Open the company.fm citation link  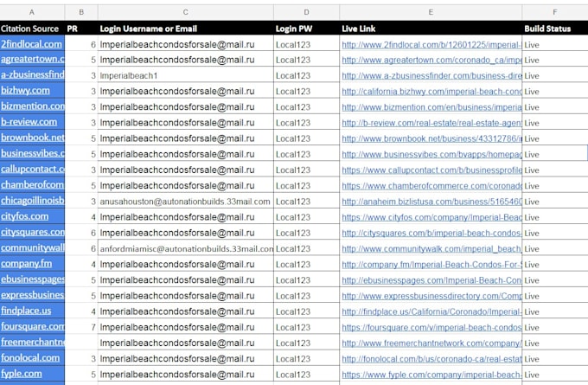coord(26,264)
